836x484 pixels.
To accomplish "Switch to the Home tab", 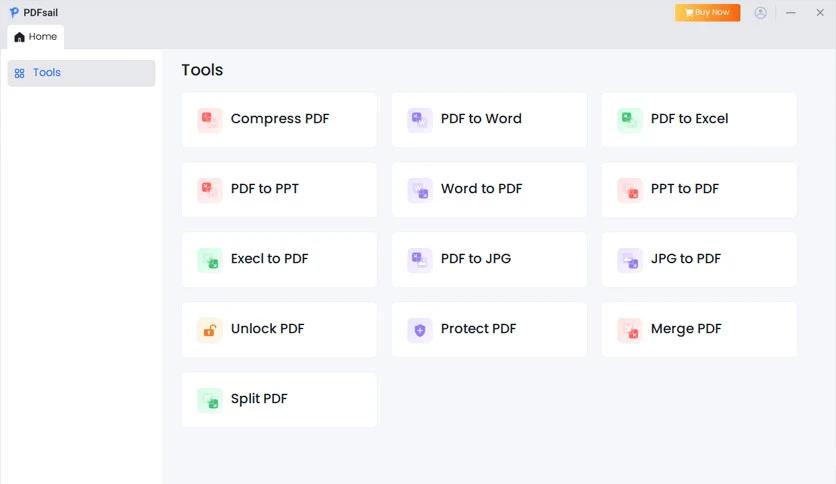I will click(x=36, y=37).
